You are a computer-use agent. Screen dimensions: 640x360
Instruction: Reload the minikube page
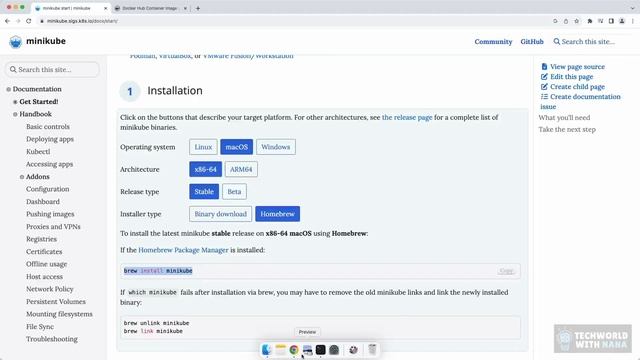[29, 21]
